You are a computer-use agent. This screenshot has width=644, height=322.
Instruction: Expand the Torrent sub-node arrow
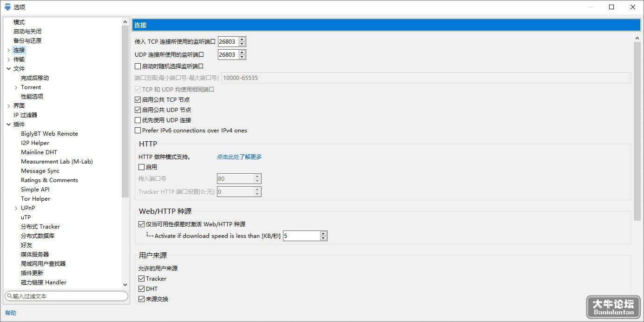pyautogui.click(x=16, y=87)
